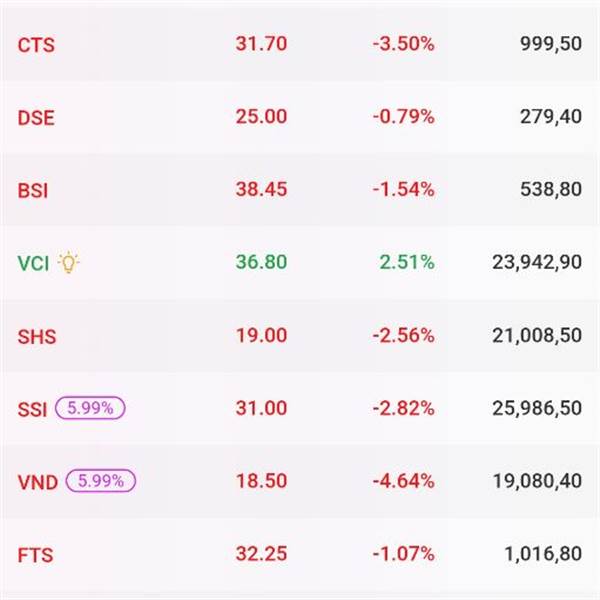Click VCI's green price 36.80
The image size is (600, 600).
pyautogui.click(x=261, y=262)
